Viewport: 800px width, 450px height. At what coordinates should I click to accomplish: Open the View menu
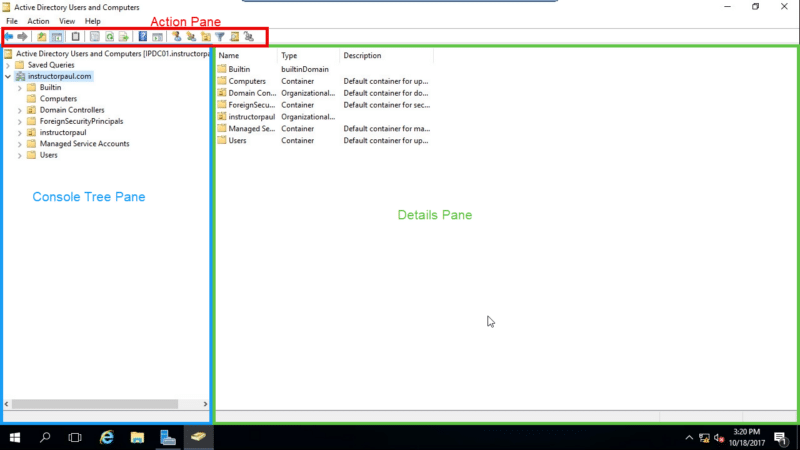tap(67, 21)
